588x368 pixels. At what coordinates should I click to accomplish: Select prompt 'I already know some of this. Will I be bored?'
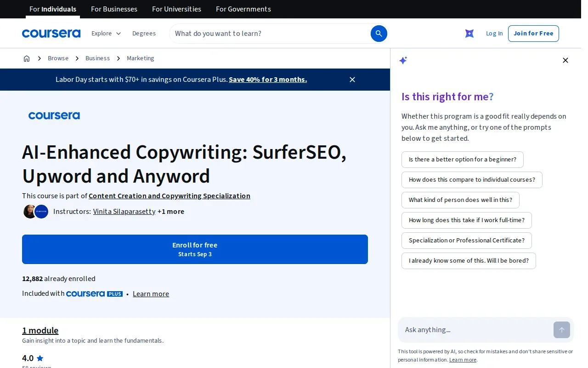coord(469,261)
